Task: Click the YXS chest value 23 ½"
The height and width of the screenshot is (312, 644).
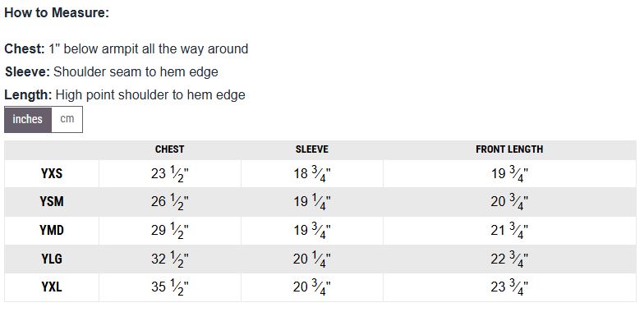Action: click(x=169, y=174)
